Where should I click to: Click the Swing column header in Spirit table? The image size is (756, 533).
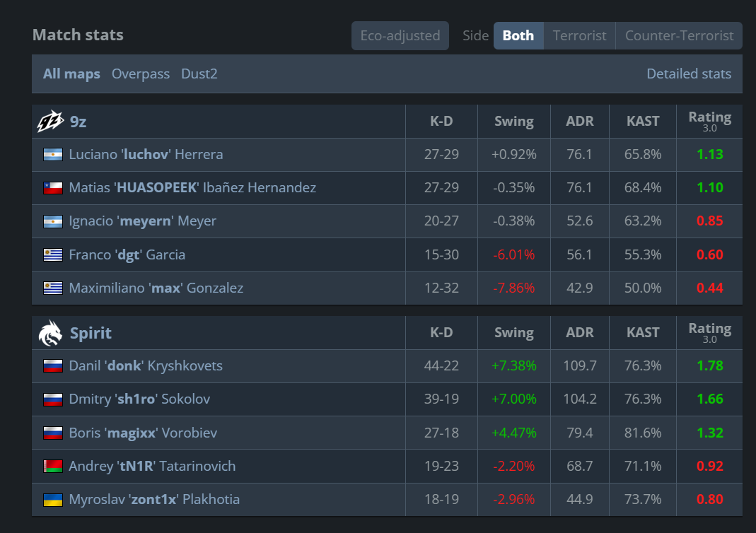514,332
